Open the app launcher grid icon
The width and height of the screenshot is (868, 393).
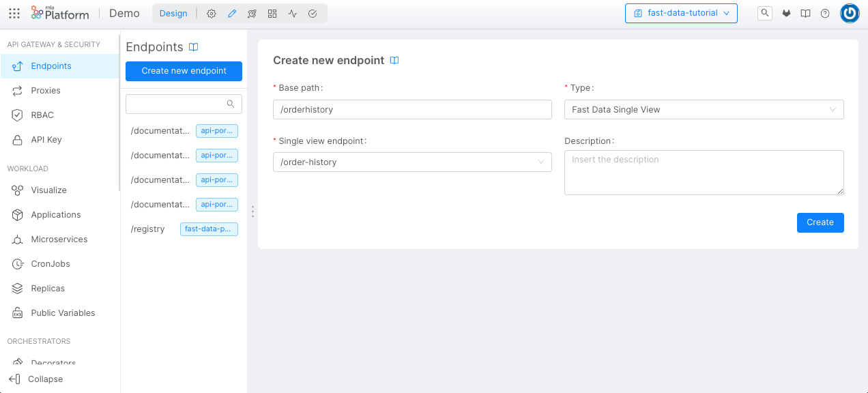(x=14, y=14)
